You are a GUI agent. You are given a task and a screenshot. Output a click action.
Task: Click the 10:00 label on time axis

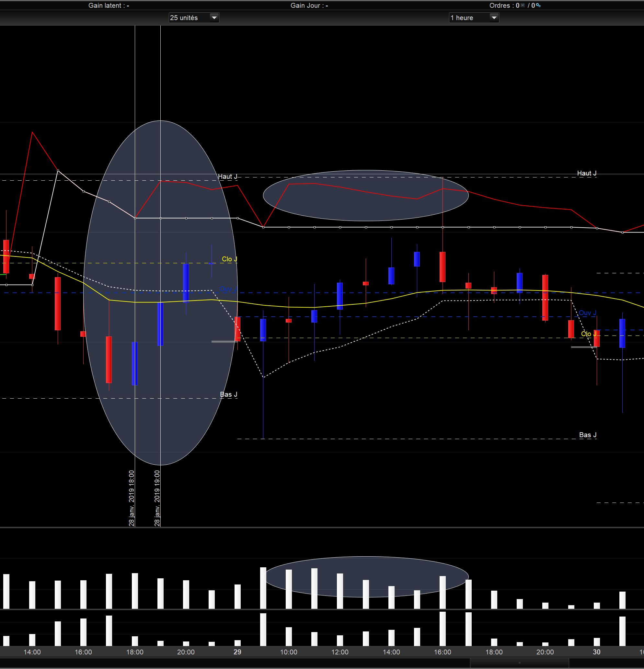point(289,652)
